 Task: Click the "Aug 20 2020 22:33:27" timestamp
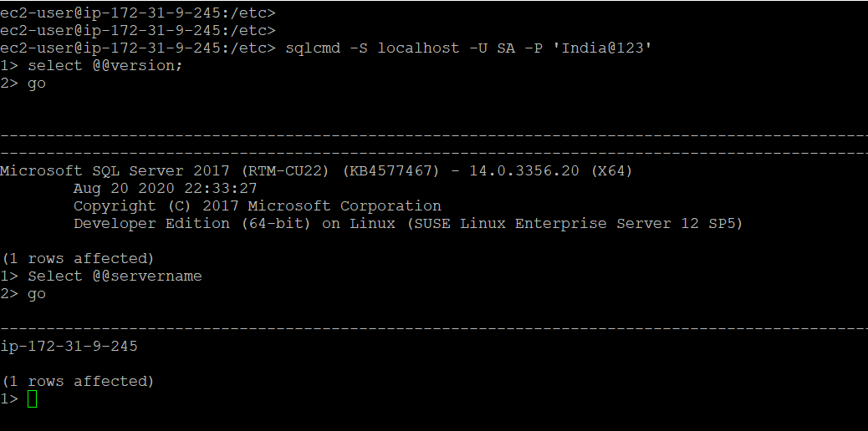click(x=165, y=189)
